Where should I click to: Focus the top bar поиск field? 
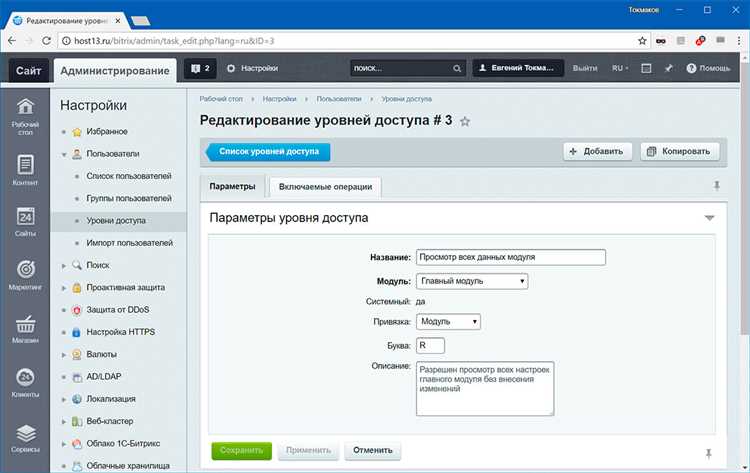(x=401, y=68)
